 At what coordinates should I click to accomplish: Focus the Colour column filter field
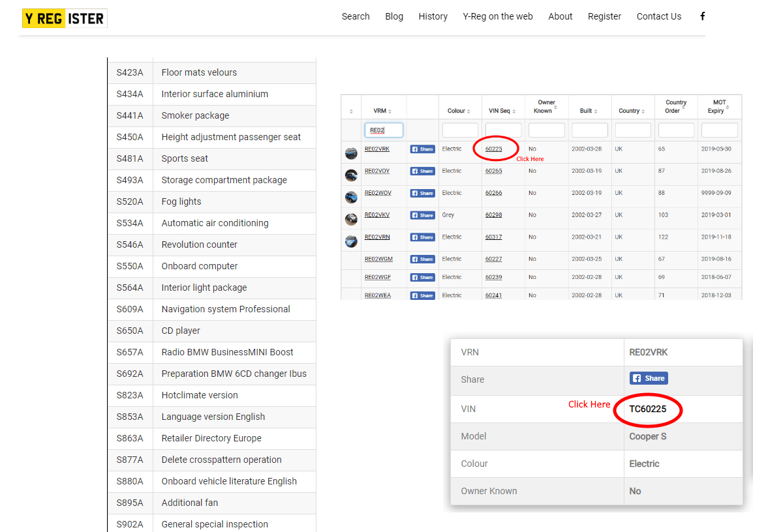coord(460,130)
